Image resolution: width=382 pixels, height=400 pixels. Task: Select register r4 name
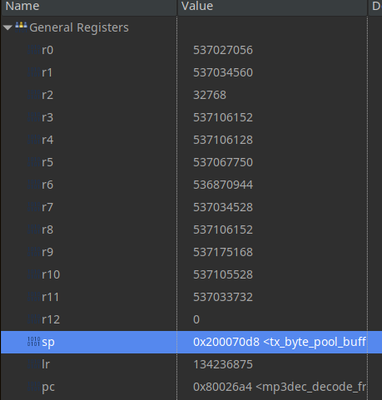[x=47, y=140]
